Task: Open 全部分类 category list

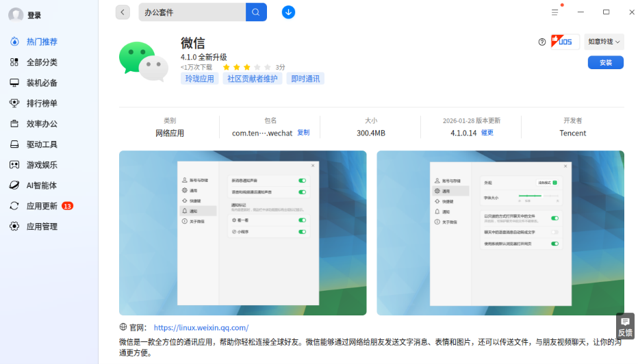Action: click(42, 62)
